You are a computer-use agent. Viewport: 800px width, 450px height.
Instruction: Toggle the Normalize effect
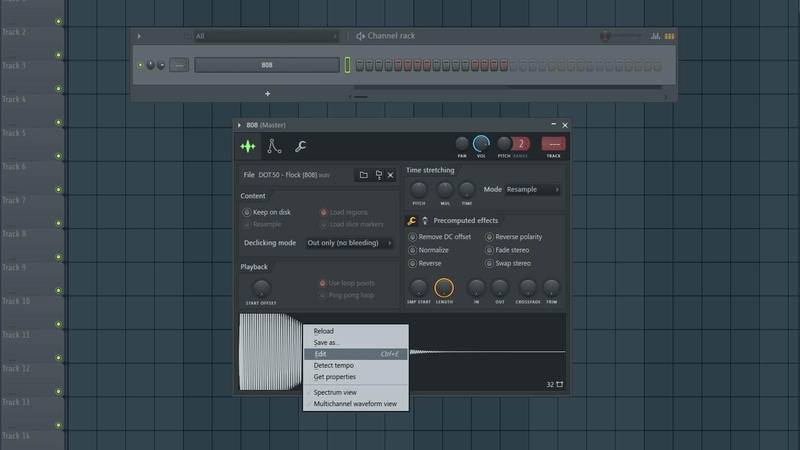tap(412, 250)
